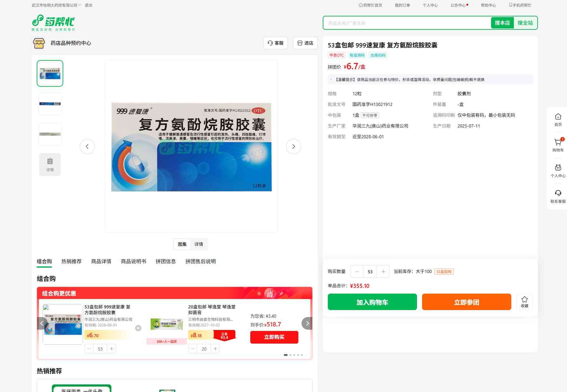Toggle gallery view to 详情
Screen dimensions: 567x392
coord(199,244)
